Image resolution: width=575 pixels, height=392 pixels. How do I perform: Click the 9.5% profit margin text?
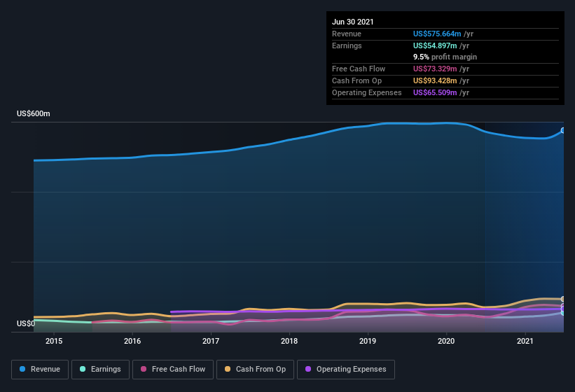445,57
